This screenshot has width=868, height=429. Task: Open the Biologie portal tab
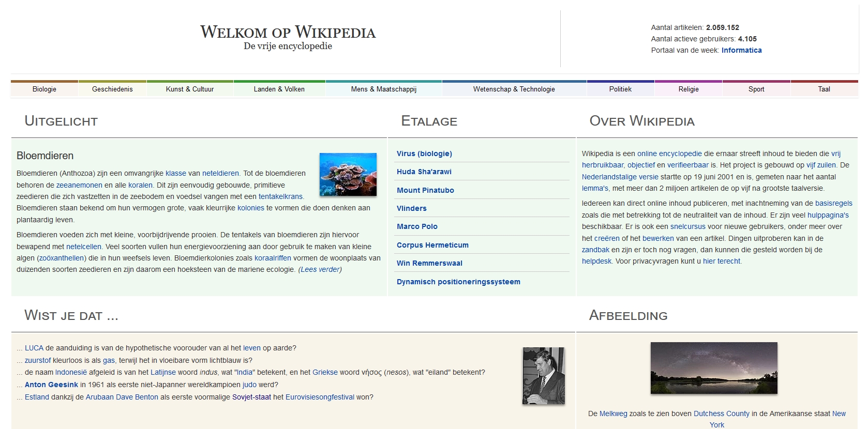click(x=44, y=89)
